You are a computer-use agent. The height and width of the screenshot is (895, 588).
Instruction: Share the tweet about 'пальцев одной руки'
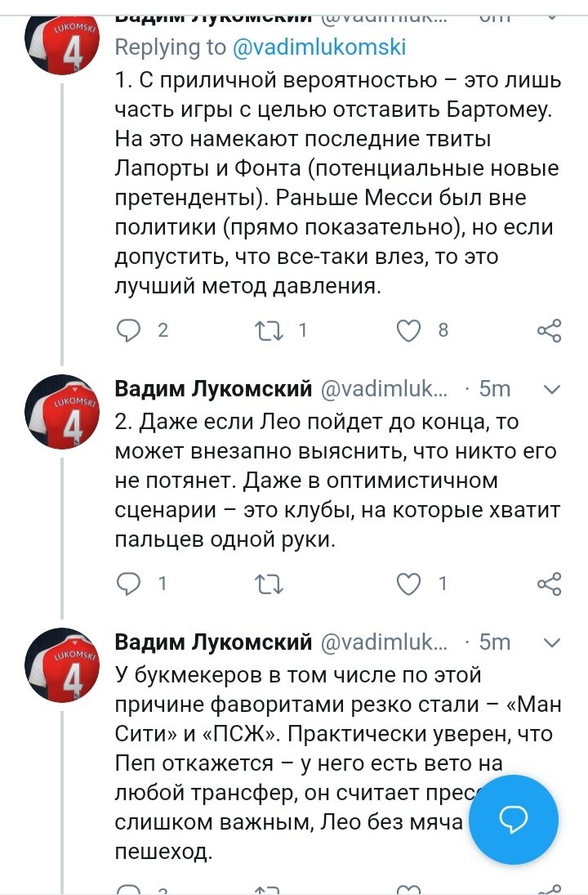click(549, 584)
